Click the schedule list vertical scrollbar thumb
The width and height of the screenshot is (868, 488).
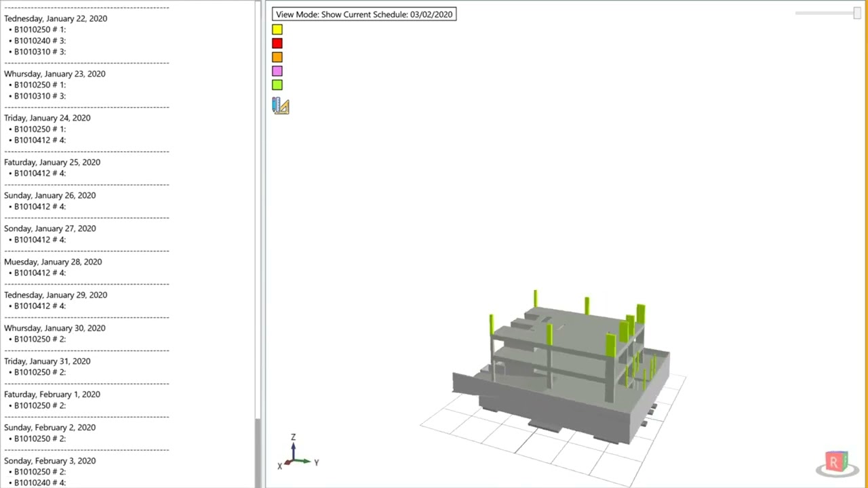[258, 453]
